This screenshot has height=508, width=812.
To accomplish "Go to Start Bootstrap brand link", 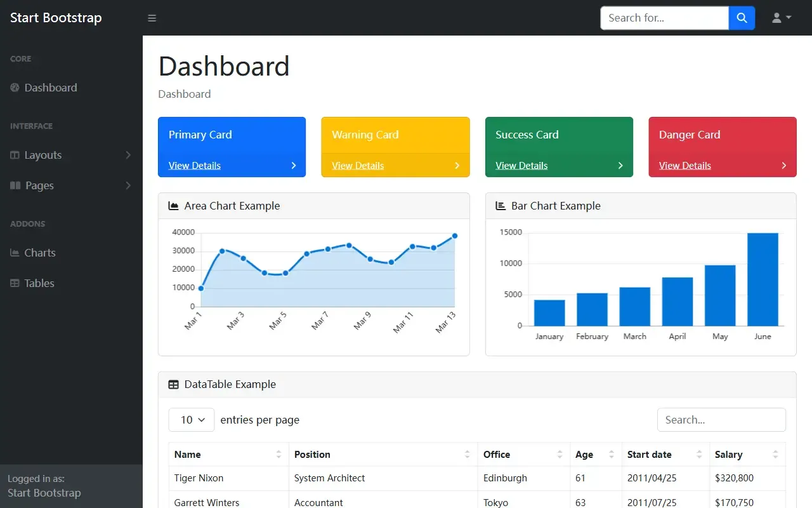I will pyautogui.click(x=56, y=18).
